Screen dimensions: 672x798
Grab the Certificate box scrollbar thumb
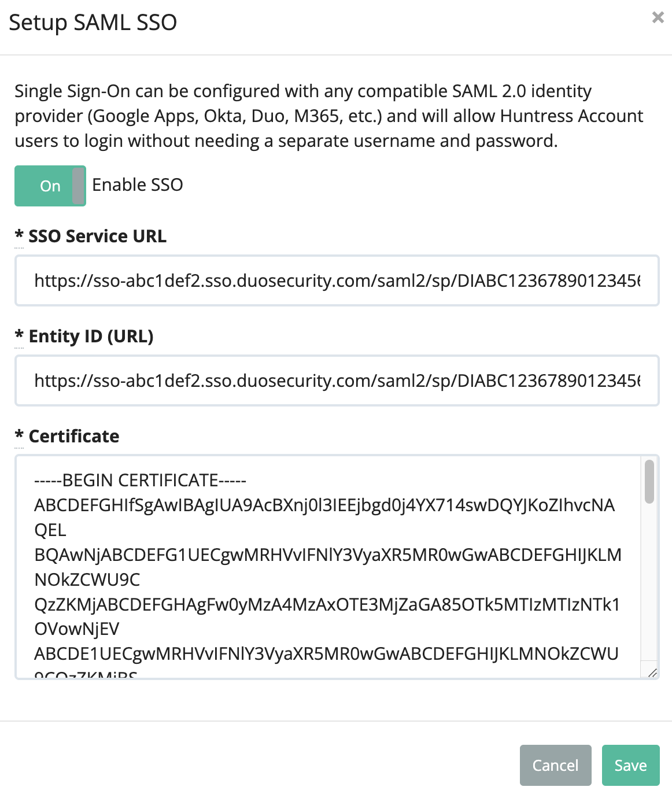tap(649, 482)
